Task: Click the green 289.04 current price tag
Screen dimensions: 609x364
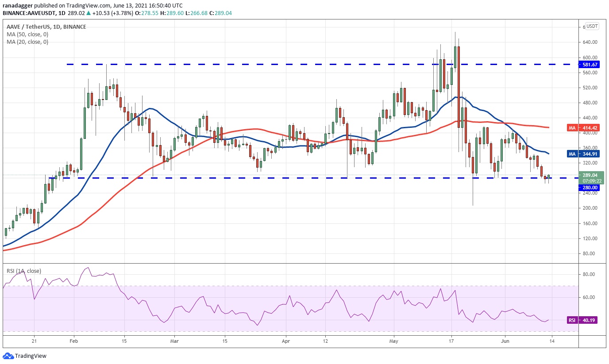Action: [x=591, y=175]
